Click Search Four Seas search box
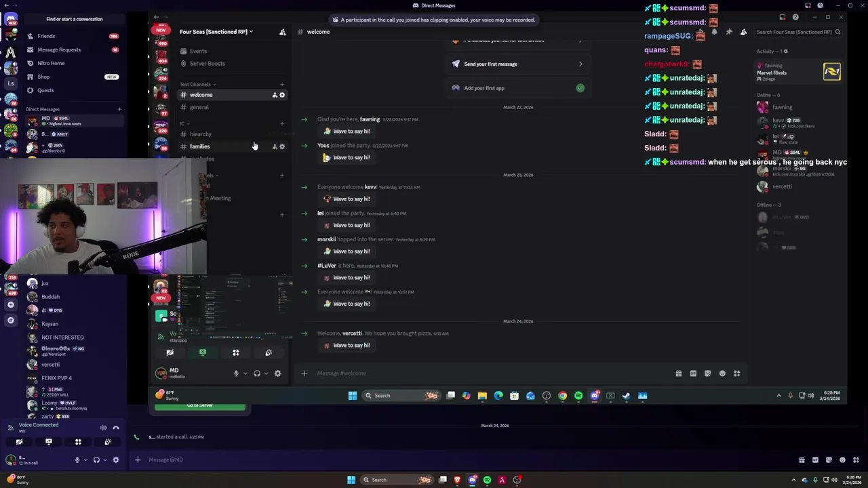This screenshot has height=488, width=868. (798, 32)
